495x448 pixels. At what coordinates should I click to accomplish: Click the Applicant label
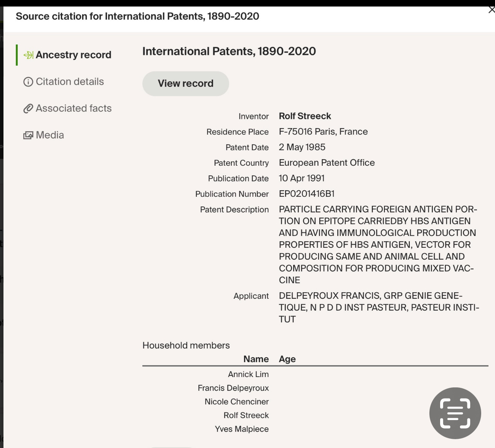pyautogui.click(x=251, y=296)
